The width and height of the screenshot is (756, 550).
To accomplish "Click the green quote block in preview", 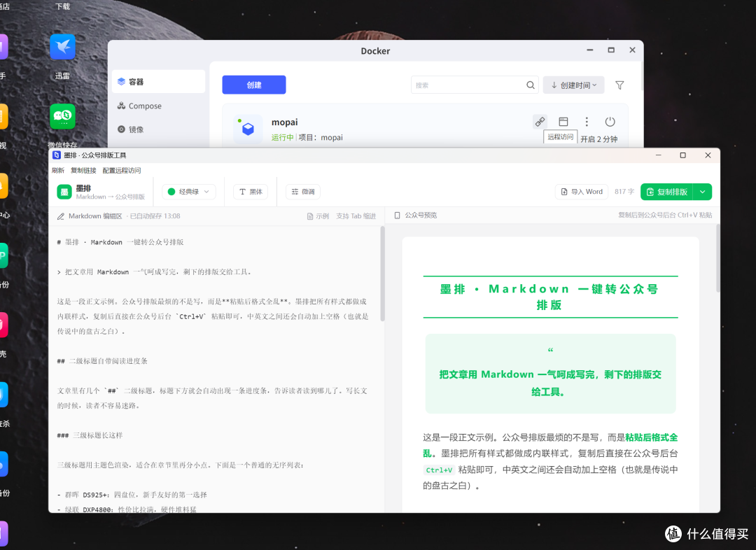I will (550, 374).
